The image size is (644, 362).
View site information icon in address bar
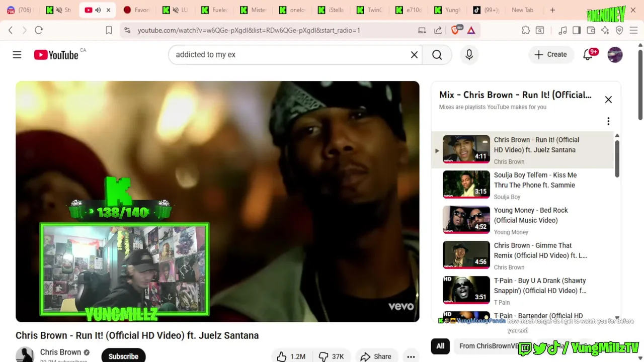coord(127,30)
